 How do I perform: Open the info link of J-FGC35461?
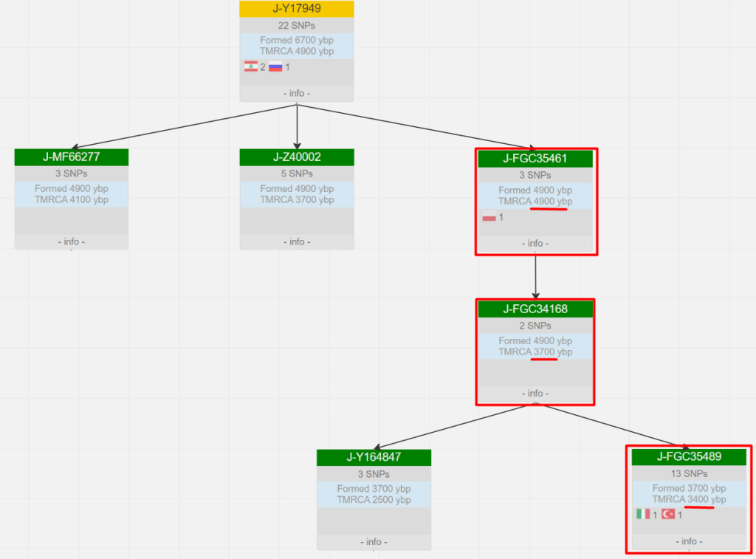tap(535, 244)
